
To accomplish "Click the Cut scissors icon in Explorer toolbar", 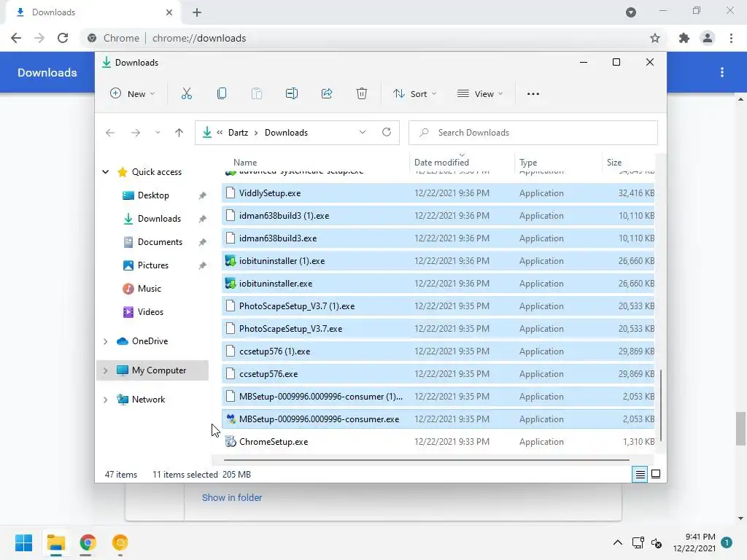I will click(x=186, y=94).
